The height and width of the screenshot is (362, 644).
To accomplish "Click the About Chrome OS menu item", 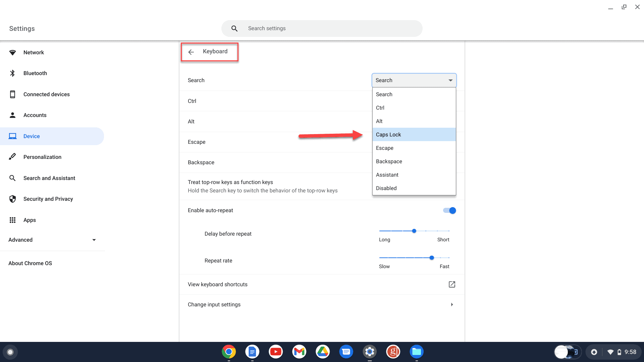I will tap(30, 263).
